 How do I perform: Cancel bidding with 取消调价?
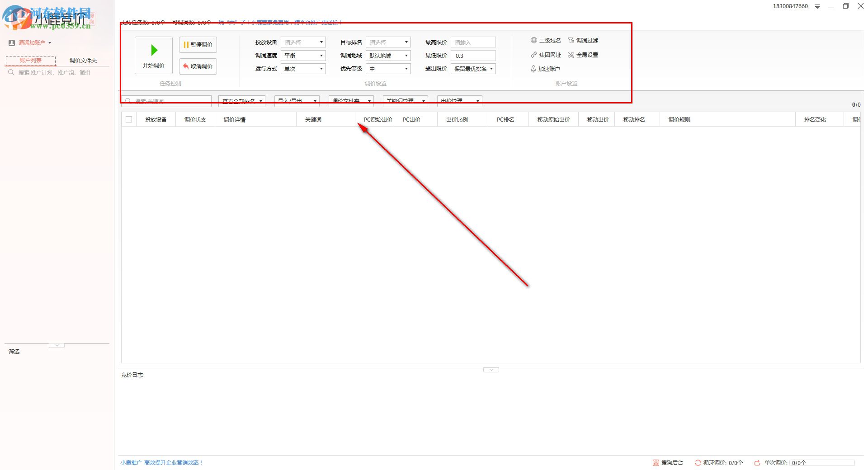[x=198, y=66]
